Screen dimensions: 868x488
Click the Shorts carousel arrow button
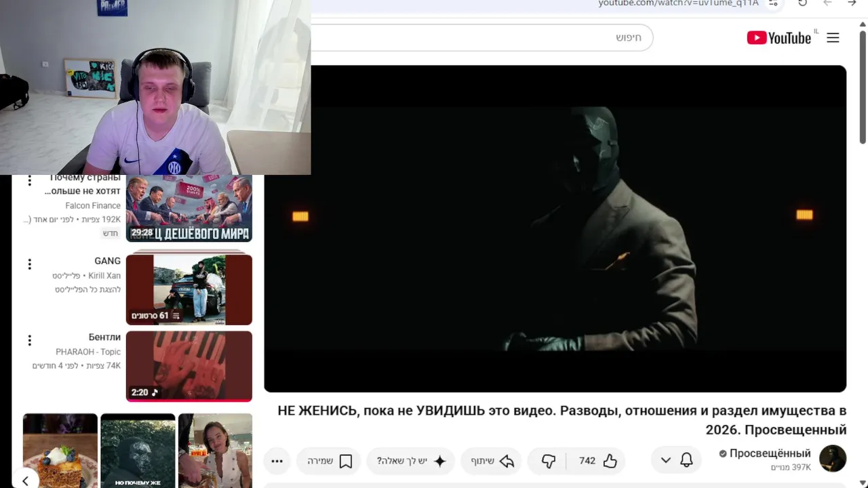coord(25,481)
